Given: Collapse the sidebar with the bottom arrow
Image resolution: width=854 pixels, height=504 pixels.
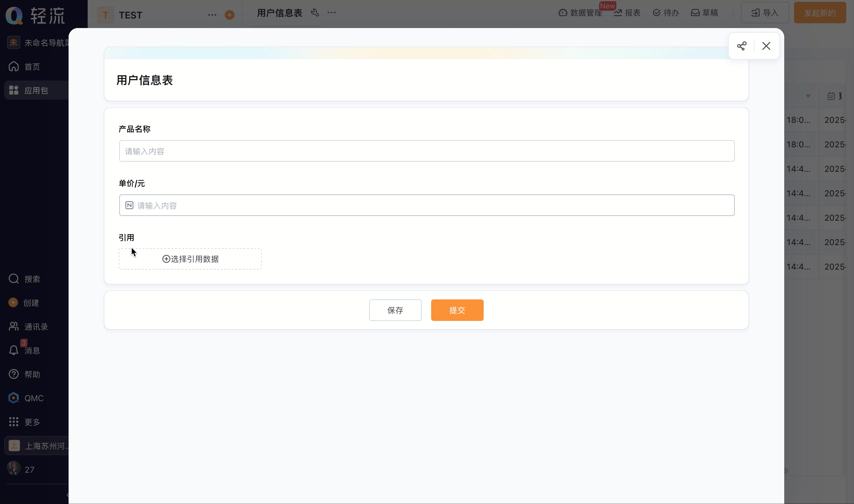Looking at the screenshot, I should (x=68, y=495).
